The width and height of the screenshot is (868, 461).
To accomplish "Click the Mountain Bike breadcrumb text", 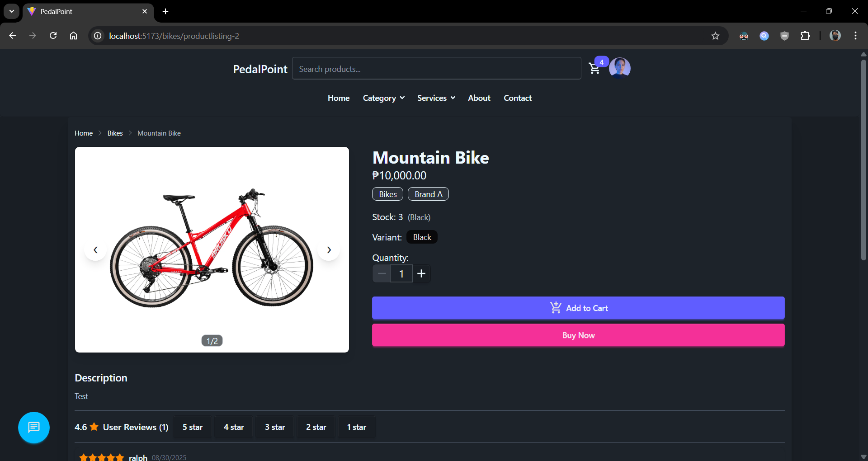I will click(159, 133).
